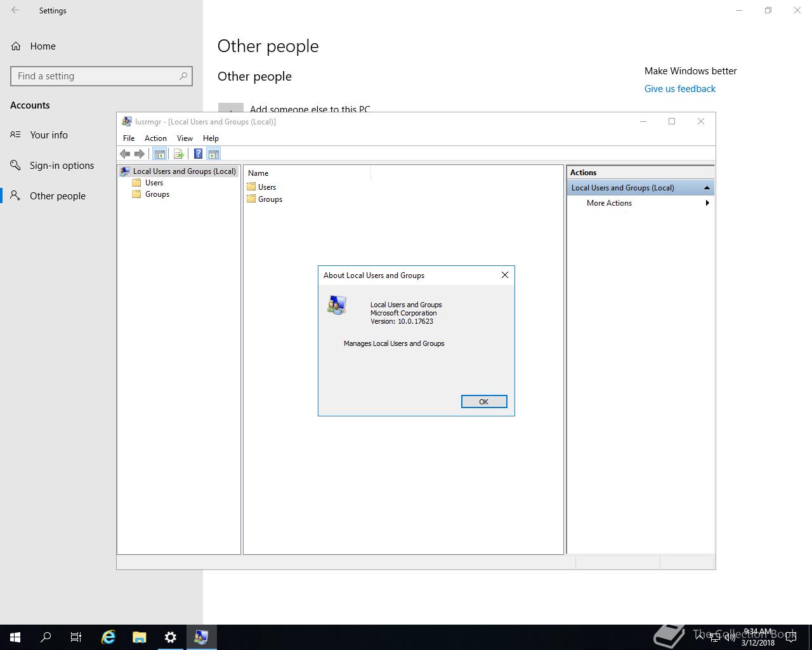Open File Explorer from the taskbar
This screenshot has height=650, width=812.
[139, 637]
